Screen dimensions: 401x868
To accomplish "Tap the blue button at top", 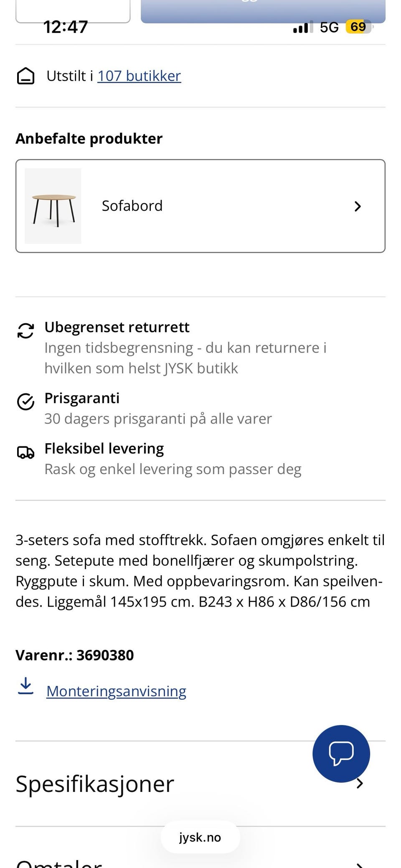I will (263, 10).
